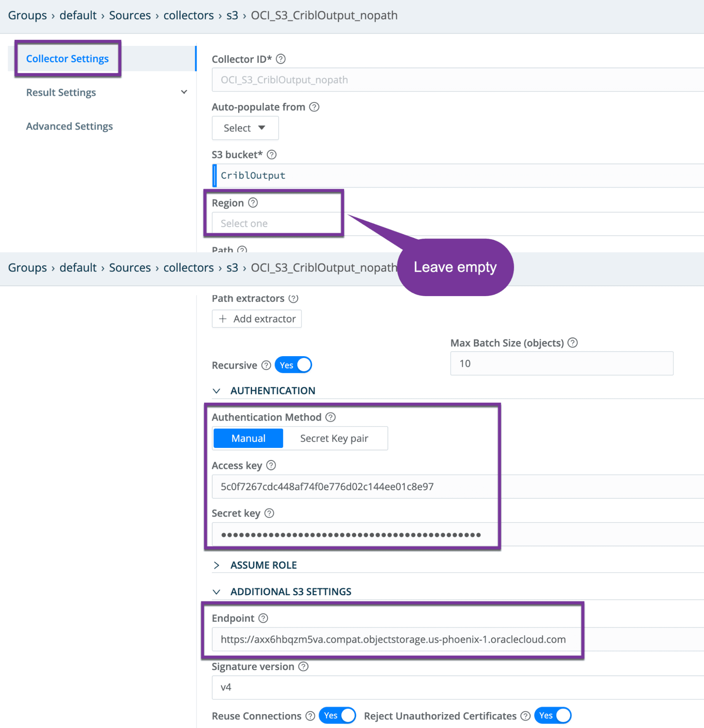This screenshot has width=704, height=728.
Task: Click help icon next to Collector ID
Action: 281,59
